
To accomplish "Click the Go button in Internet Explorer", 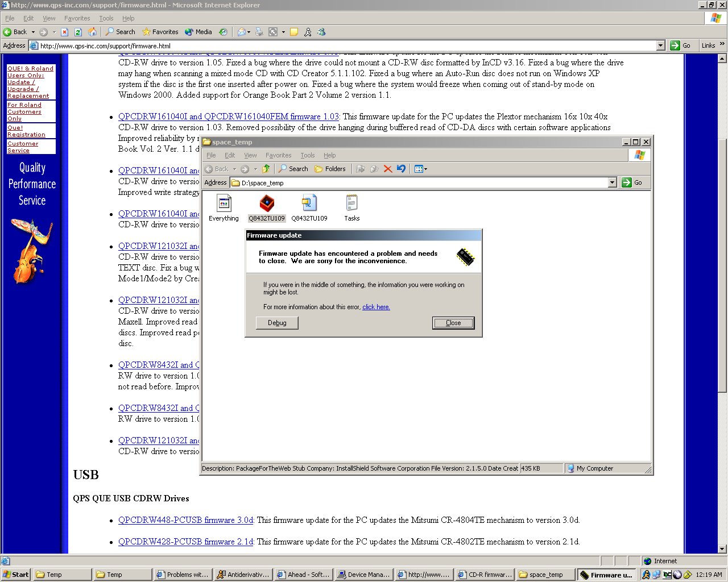I will (x=681, y=45).
